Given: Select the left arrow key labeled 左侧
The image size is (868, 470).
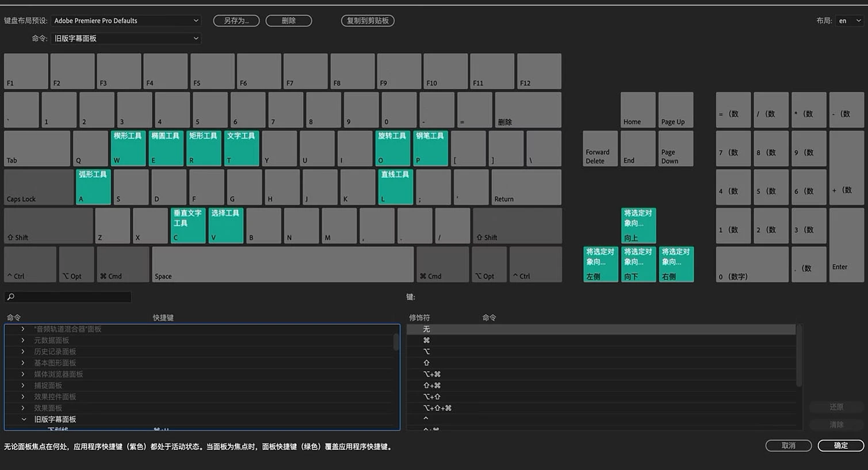Looking at the screenshot, I should point(601,265).
